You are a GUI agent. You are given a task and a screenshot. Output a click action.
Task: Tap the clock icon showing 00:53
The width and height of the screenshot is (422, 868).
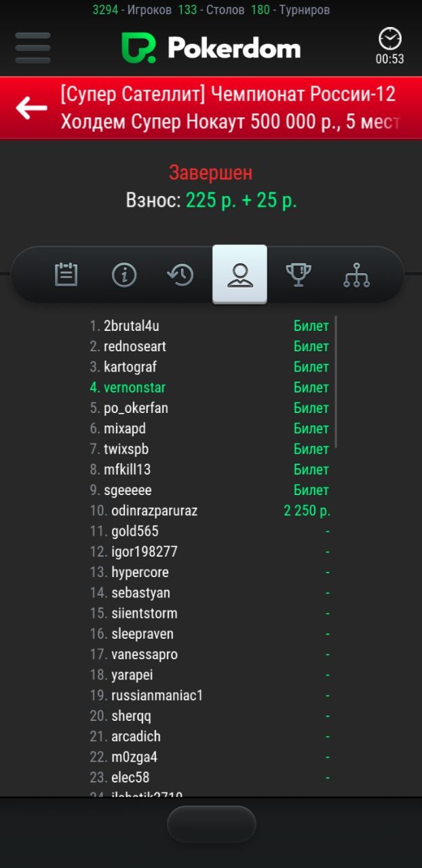click(x=389, y=46)
